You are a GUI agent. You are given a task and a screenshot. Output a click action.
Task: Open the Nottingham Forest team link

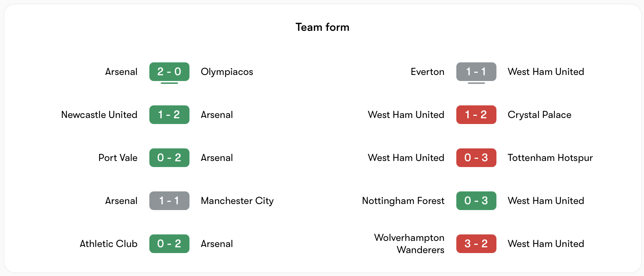click(x=403, y=201)
